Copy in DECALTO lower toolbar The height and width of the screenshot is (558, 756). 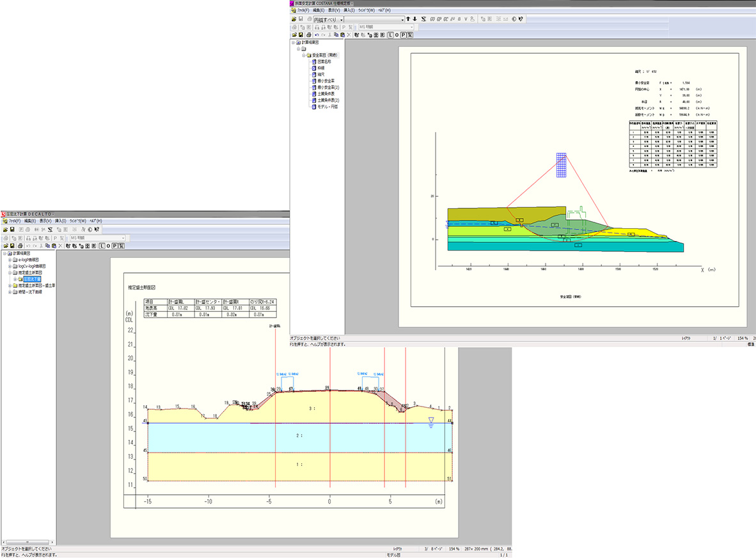[x=47, y=245]
